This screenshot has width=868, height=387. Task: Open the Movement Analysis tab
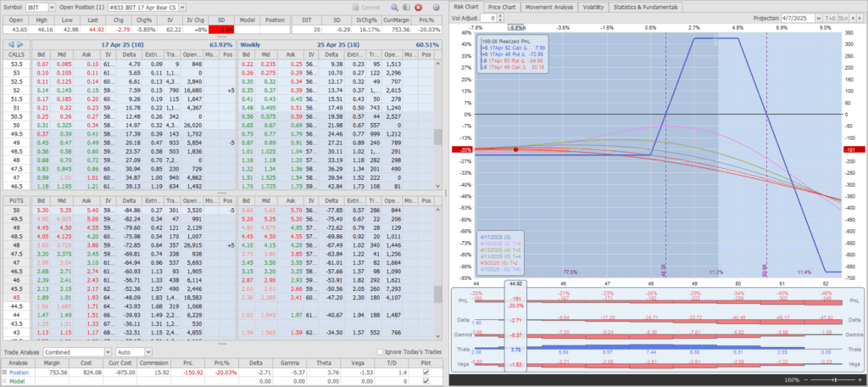549,7
